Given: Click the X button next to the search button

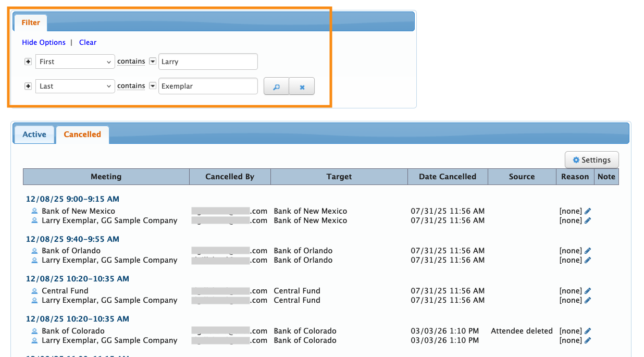Looking at the screenshot, I should pos(302,87).
